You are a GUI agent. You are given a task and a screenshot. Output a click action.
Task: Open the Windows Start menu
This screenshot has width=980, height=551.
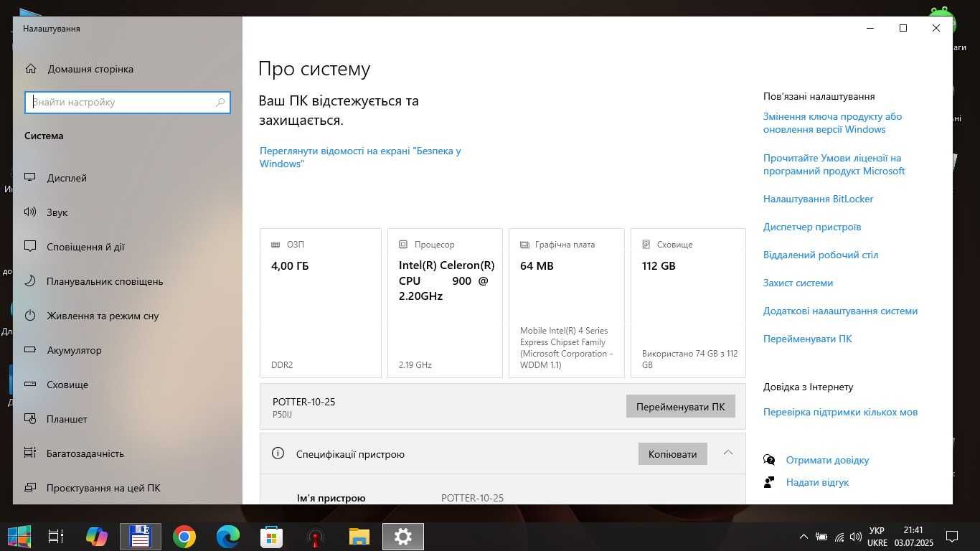19,536
